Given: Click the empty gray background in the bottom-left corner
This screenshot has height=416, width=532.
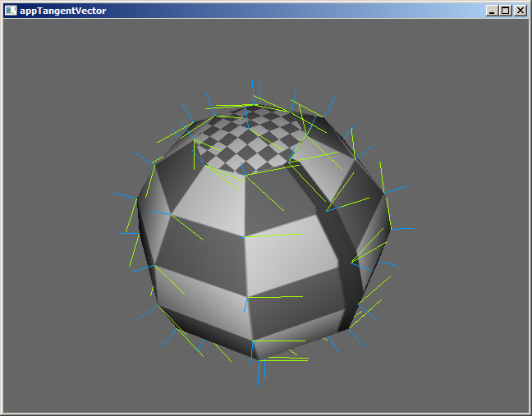Looking at the screenshot, I should [x=49, y=377].
